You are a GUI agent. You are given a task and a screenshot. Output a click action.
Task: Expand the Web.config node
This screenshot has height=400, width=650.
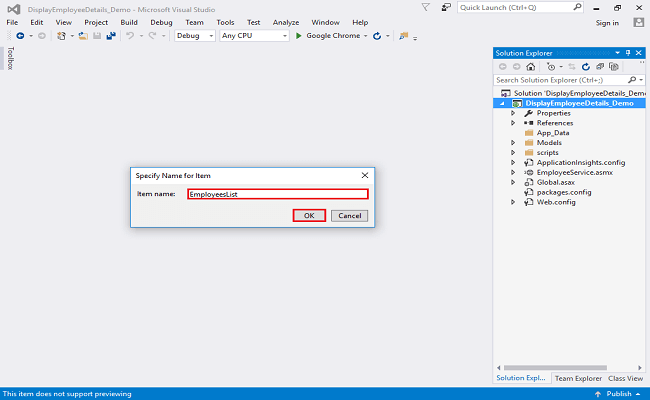point(513,202)
